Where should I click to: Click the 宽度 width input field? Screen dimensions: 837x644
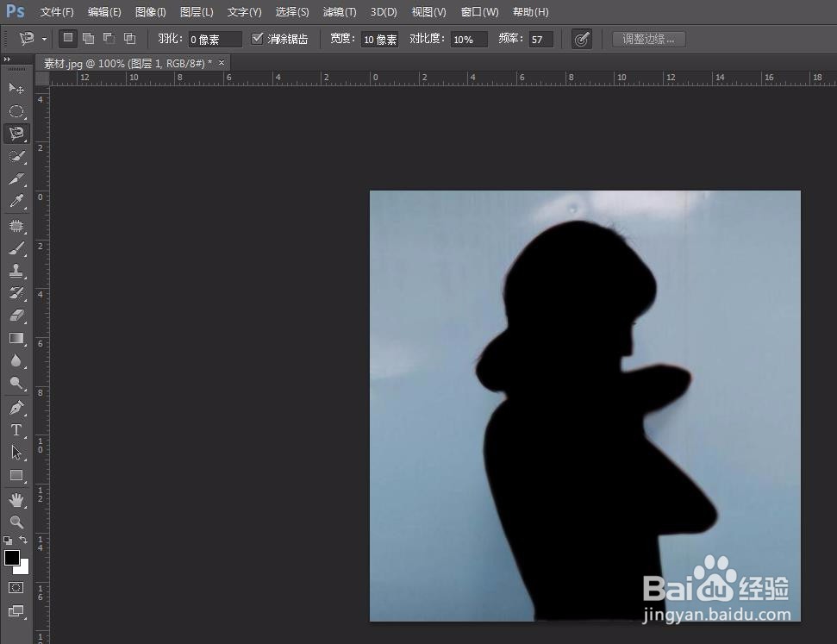[380, 39]
